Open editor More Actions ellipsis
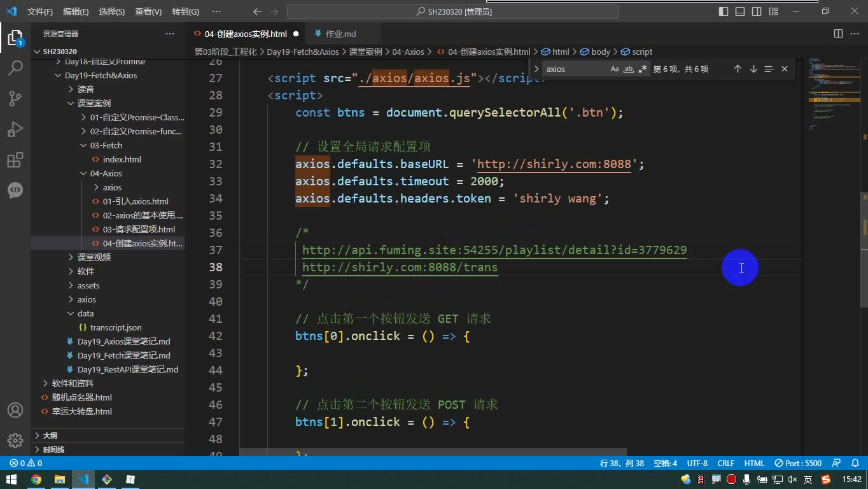This screenshot has width=868, height=489. (855, 34)
